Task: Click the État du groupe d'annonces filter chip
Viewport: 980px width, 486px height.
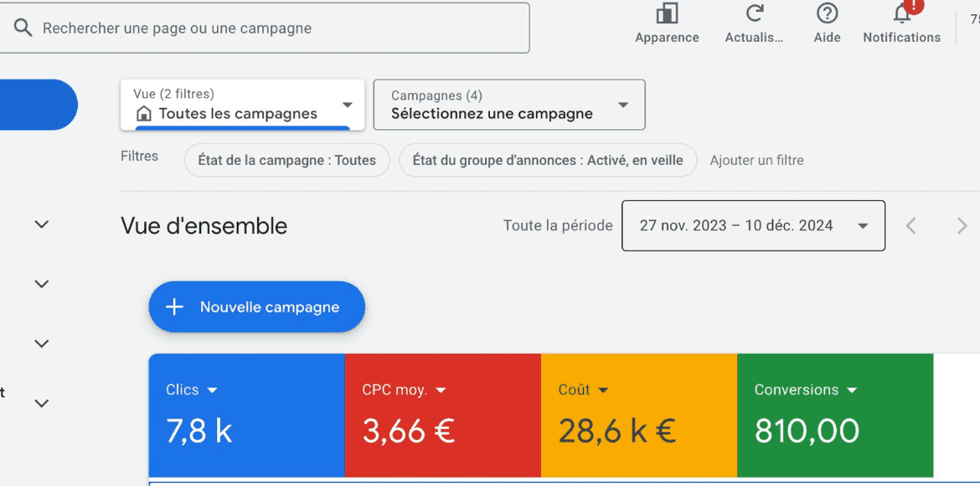Action: 548,160
